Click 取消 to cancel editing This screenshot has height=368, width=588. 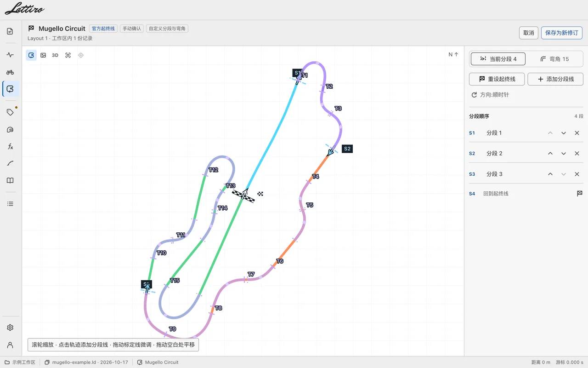pos(529,33)
